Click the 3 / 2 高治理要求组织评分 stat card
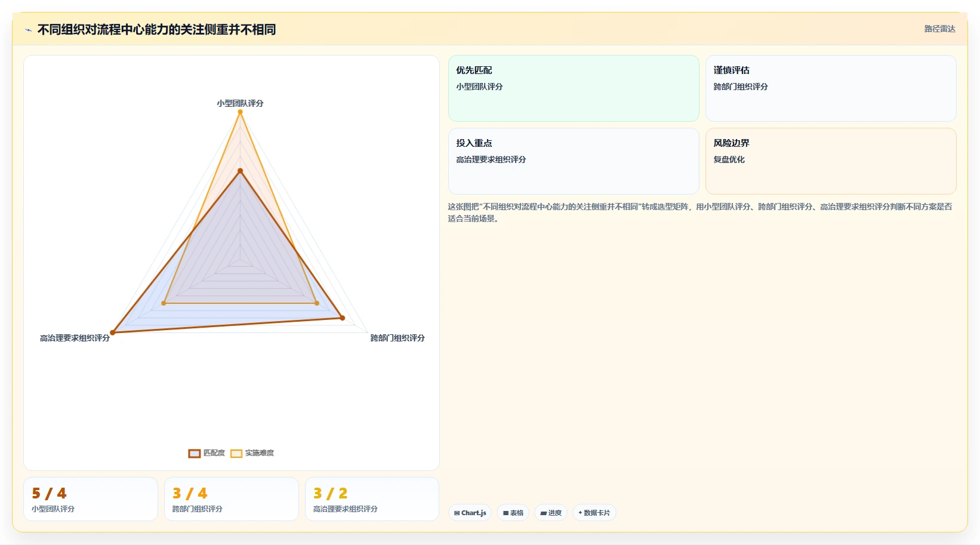Viewport: 980px width, 545px height. pyautogui.click(x=372, y=499)
